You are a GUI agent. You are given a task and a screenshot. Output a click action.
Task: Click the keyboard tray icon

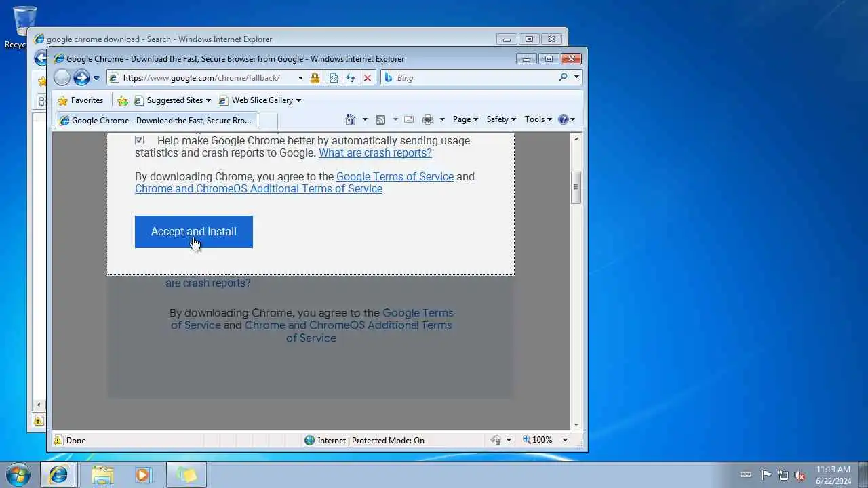(746, 475)
